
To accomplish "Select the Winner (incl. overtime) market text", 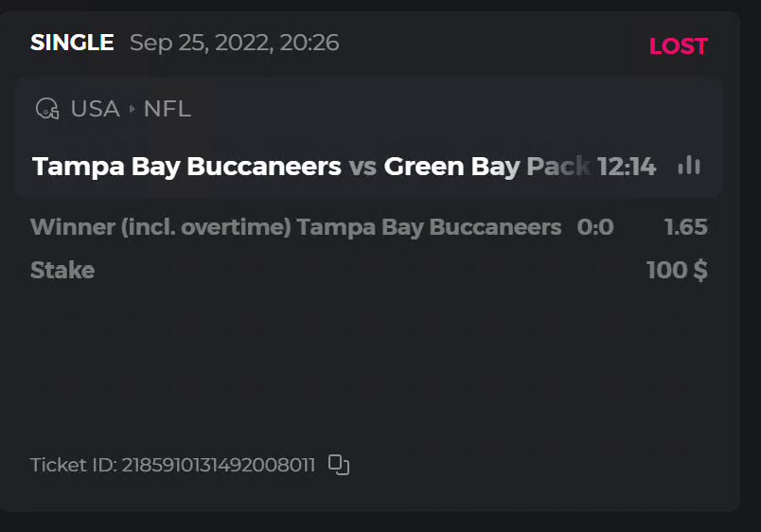I will pyautogui.click(x=161, y=227).
